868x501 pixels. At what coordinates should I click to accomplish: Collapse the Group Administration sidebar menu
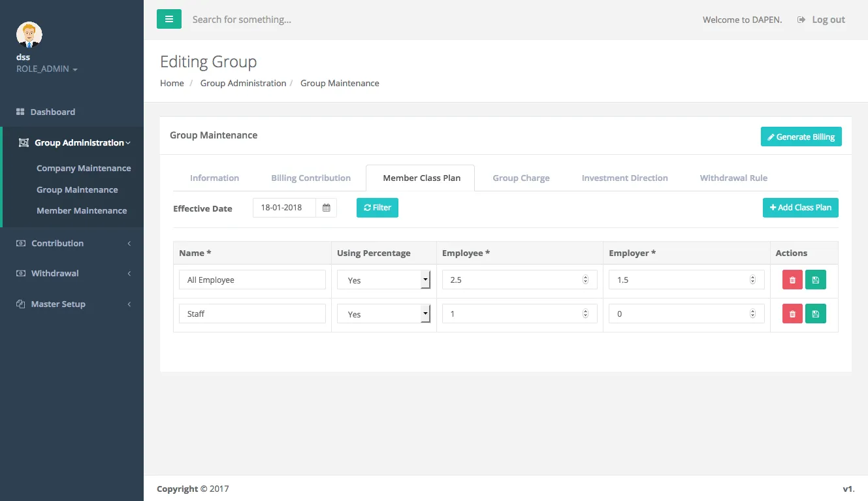(72, 142)
